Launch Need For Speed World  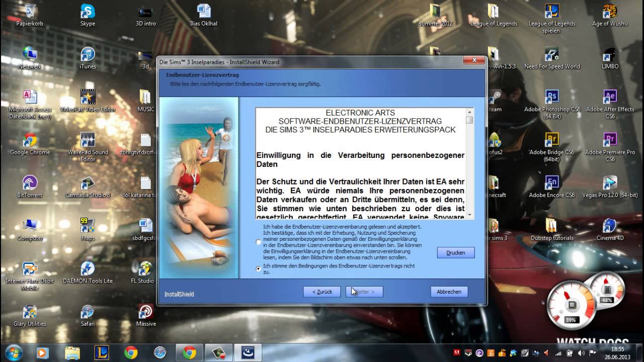552,57
